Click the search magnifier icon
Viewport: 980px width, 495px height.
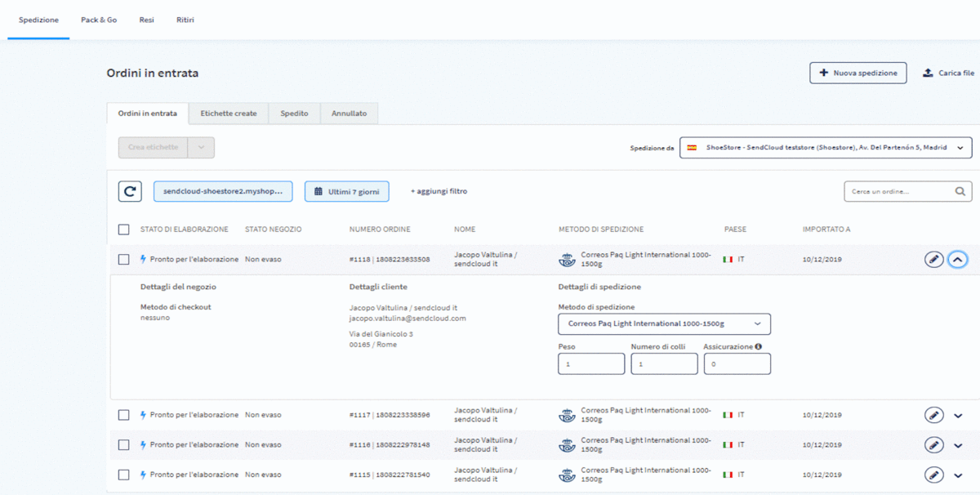point(960,192)
